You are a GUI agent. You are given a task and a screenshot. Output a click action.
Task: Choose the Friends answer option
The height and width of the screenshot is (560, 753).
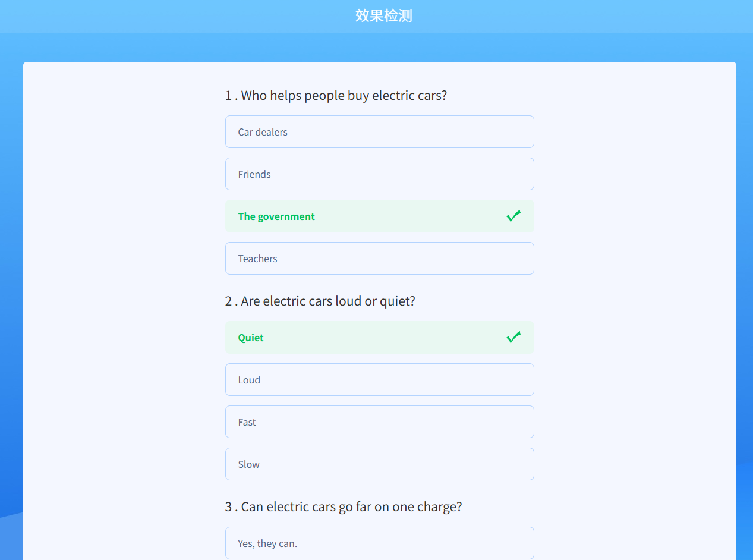pyautogui.click(x=379, y=174)
